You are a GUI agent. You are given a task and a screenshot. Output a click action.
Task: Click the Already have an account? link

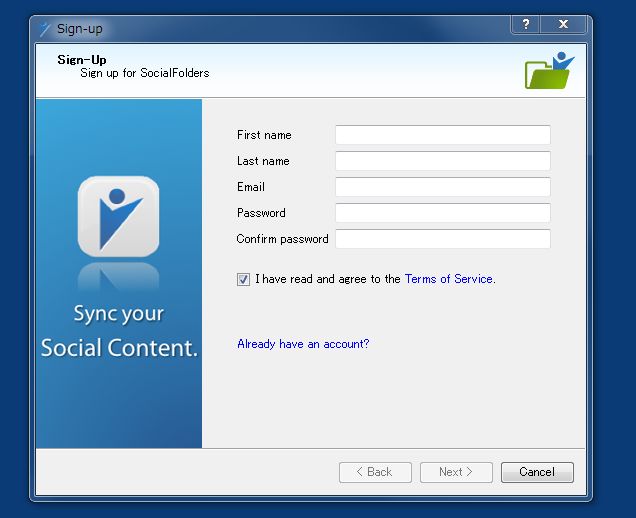point(303,344)
